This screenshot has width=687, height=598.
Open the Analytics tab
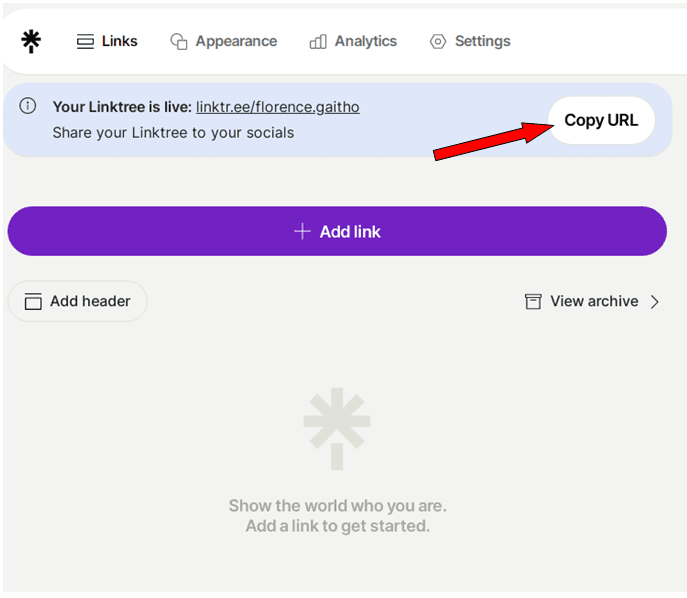click(353, 41)
